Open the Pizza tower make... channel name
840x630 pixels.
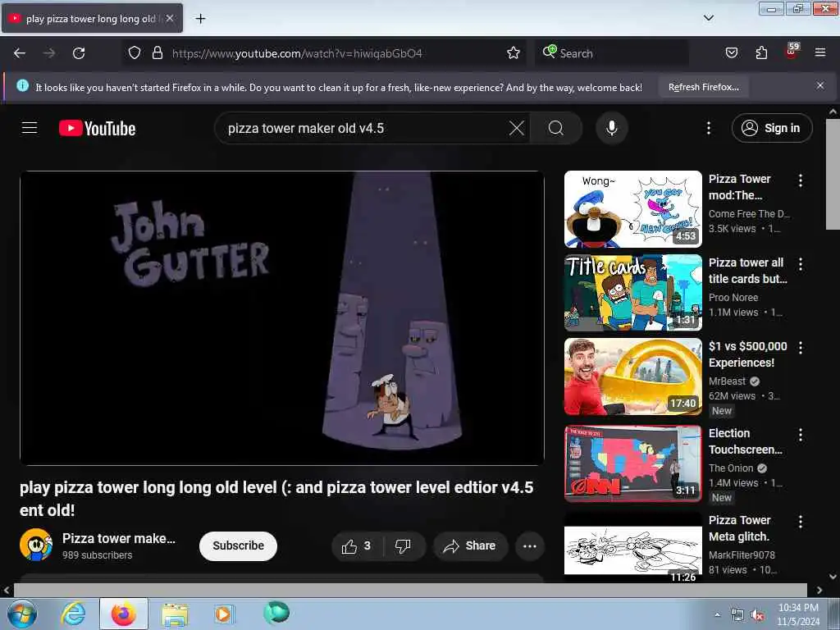tap(119, 538)
